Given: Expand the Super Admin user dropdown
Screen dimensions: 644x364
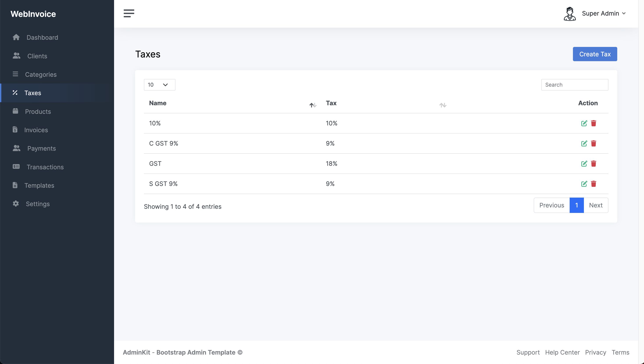Looking at the screenshot, I should 603,14.
